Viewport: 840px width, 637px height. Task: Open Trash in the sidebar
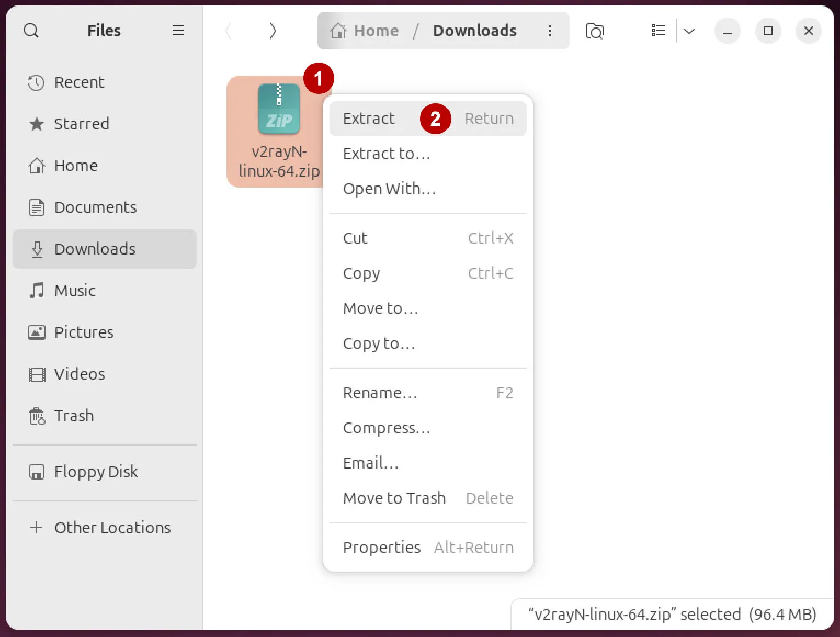tap(105, 416)
